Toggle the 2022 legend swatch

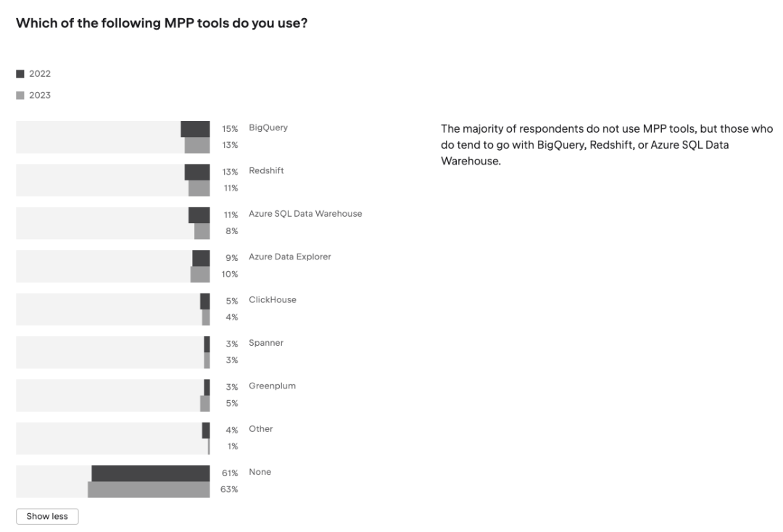point(20,74)
